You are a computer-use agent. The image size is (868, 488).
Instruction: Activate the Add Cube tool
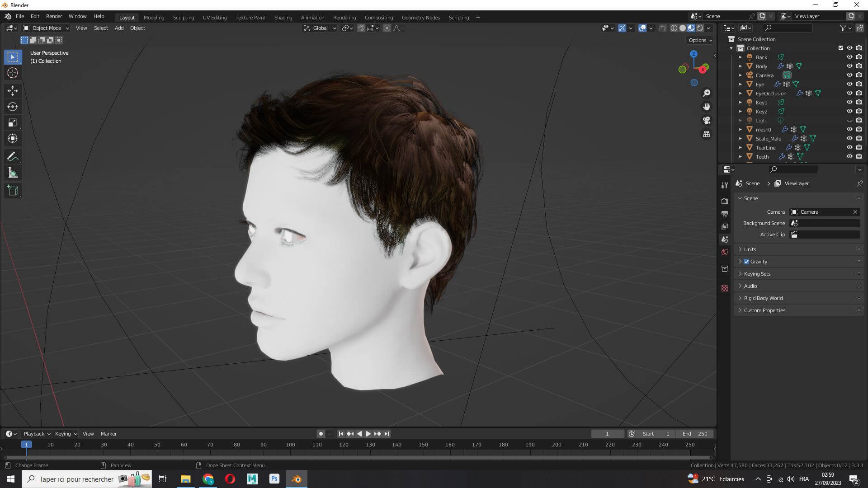pyautogui.click(x=13, y=191)
